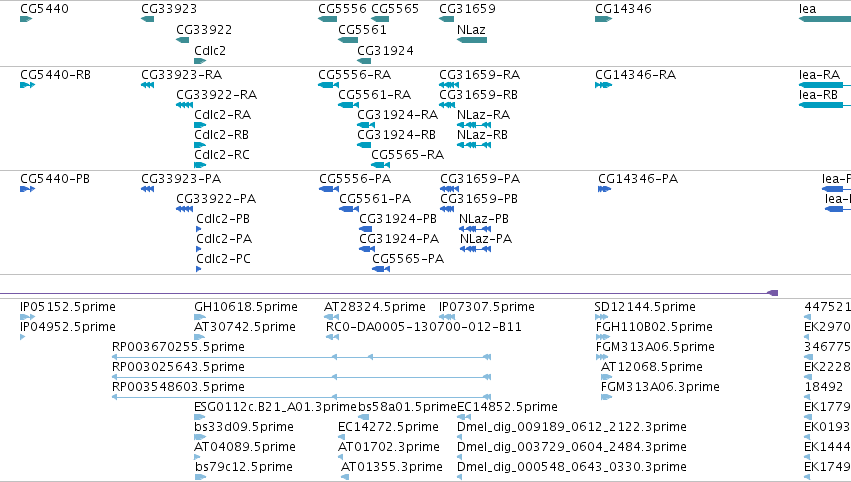Click the CG5565 gene label

(x=395, y=9)
